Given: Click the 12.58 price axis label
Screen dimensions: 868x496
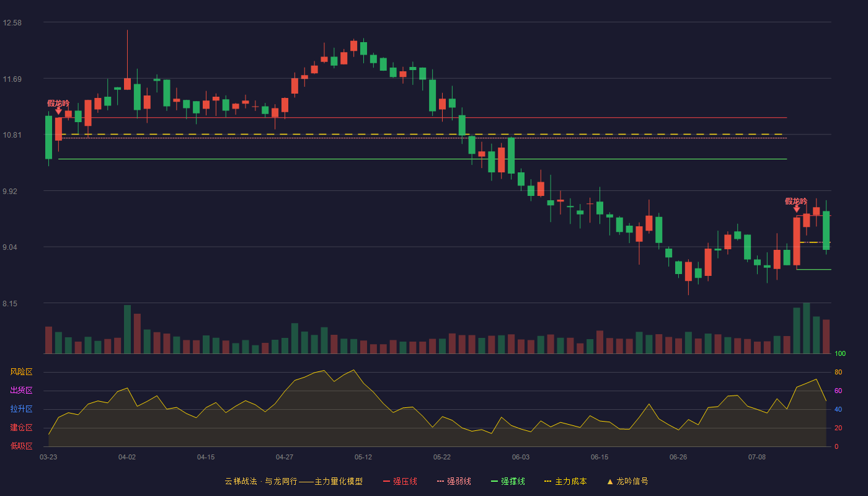Looking at the screenshot, I should [x=12, y=23].
